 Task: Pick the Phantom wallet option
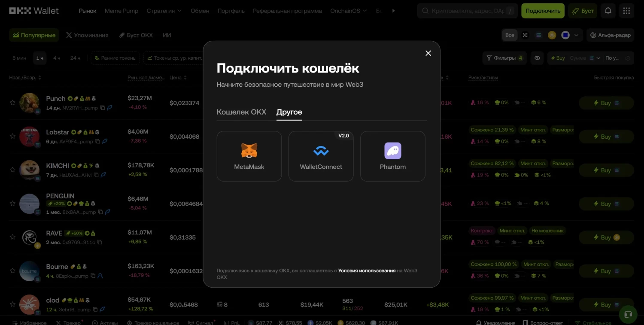pos(392,156)
